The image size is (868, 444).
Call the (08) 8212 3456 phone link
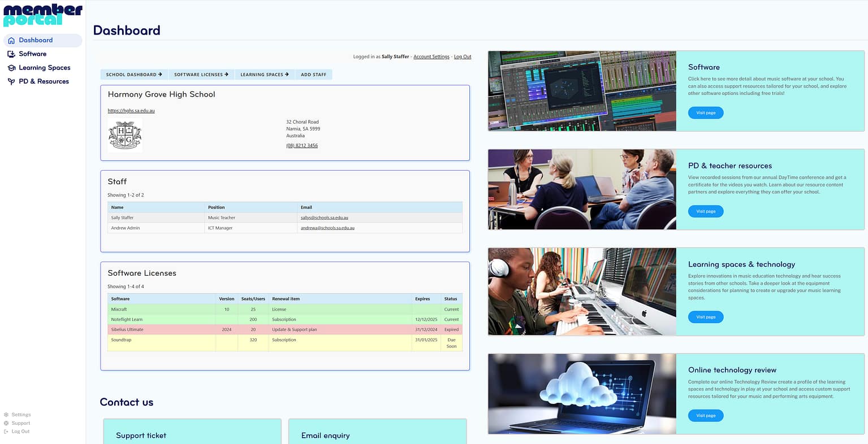[x=301, y=145]
